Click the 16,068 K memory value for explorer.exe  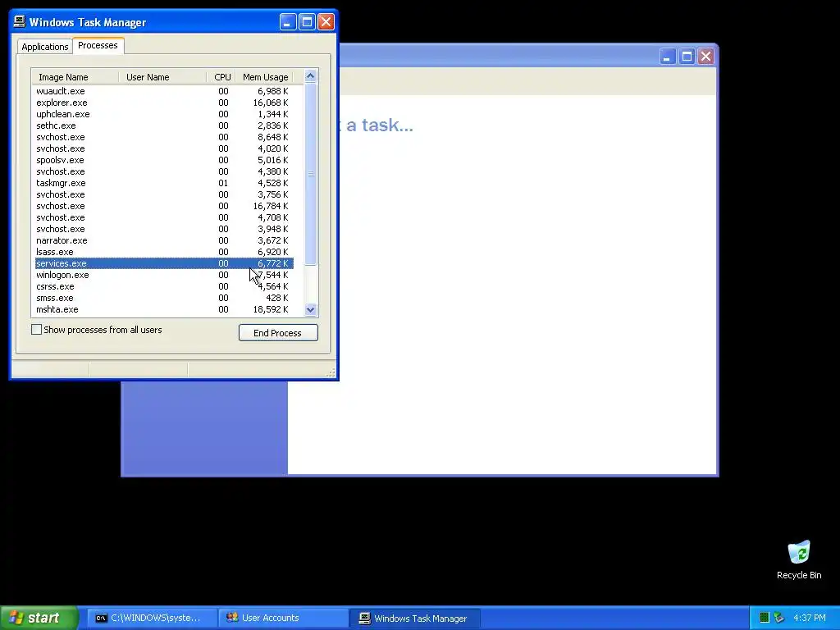pos(271,103)
